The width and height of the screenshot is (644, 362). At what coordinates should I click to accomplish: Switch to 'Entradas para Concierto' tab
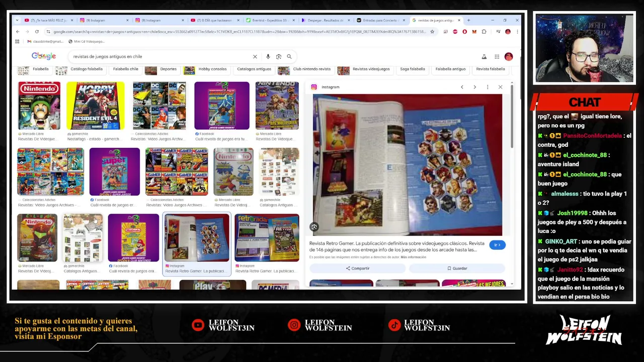tap(380, 20)
